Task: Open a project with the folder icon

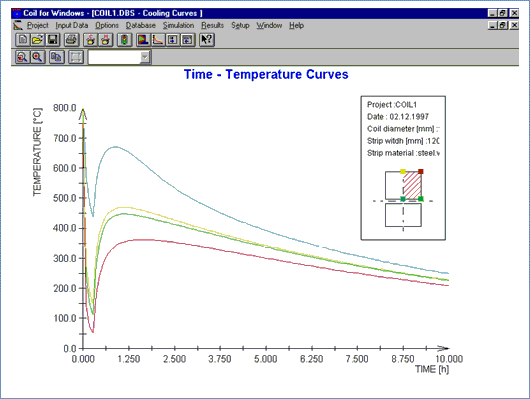Action: (x=38, y=40)
